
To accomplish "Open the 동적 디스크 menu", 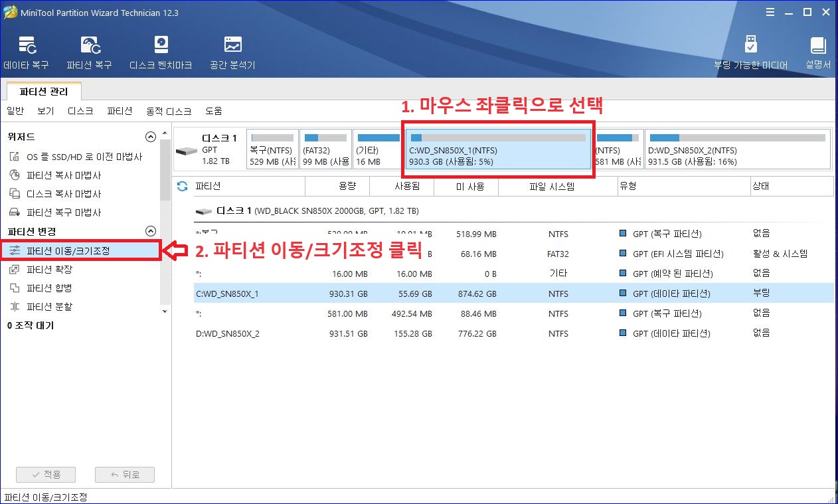I will [169, 111].
